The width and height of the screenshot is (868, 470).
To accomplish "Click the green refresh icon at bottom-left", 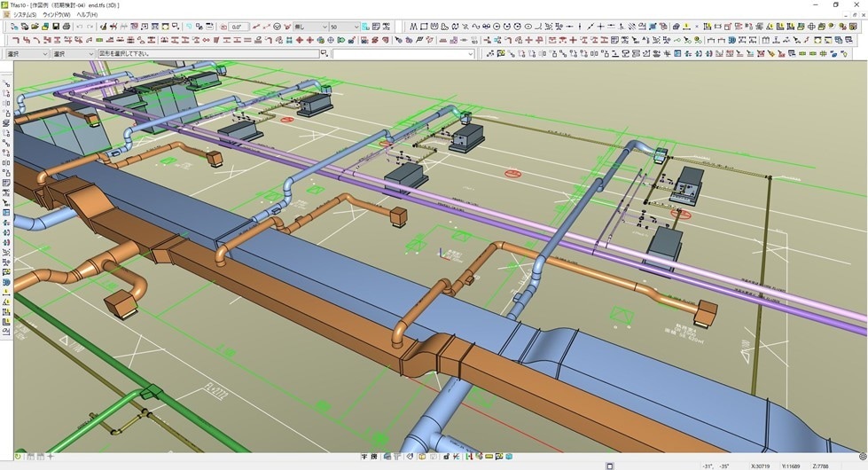I will (x=18, y=457).
